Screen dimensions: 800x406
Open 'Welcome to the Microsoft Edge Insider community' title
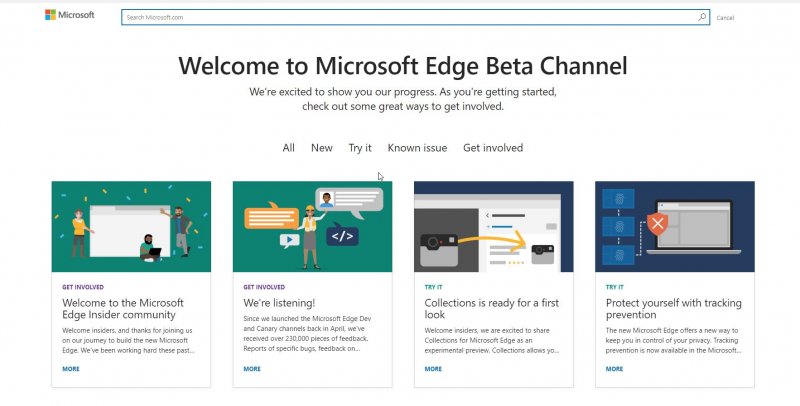click(x=123, y=308)
